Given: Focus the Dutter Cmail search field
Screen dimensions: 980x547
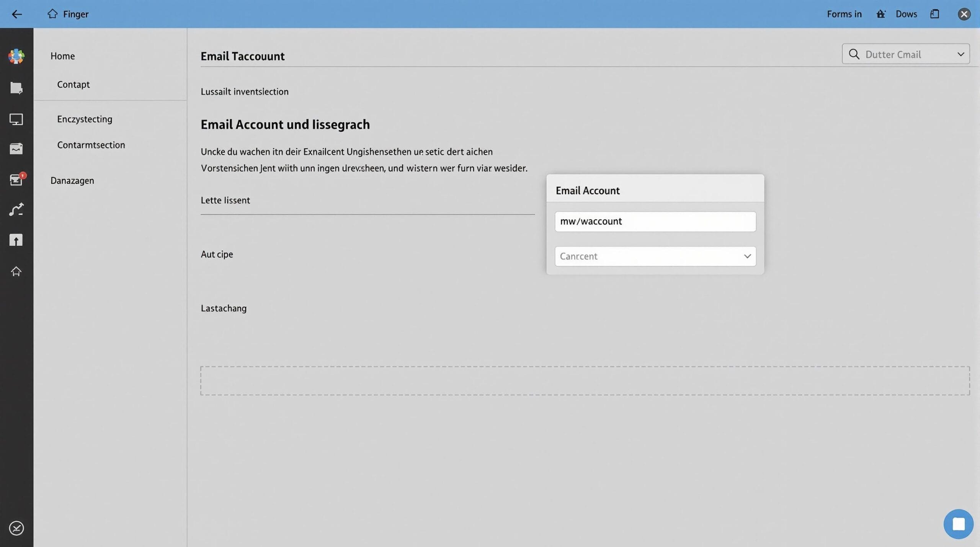Looking at the screenshot, I should coord(906,54).
